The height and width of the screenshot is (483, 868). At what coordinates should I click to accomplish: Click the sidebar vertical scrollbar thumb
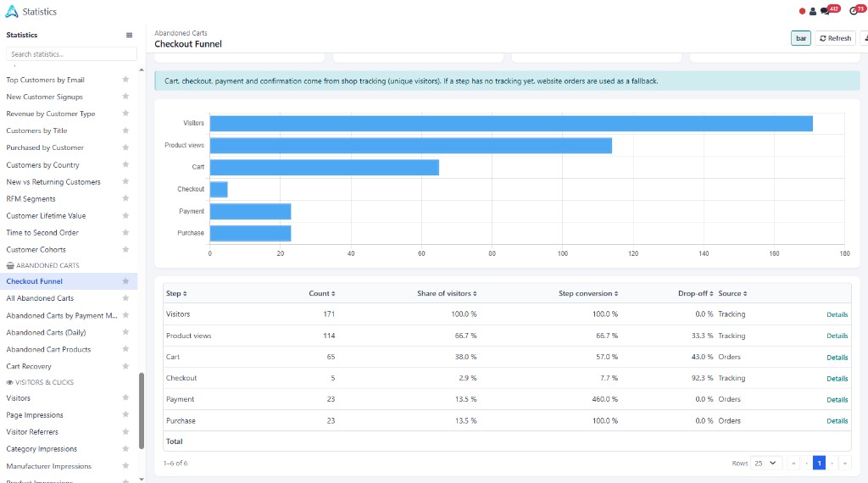pos(142,410)
